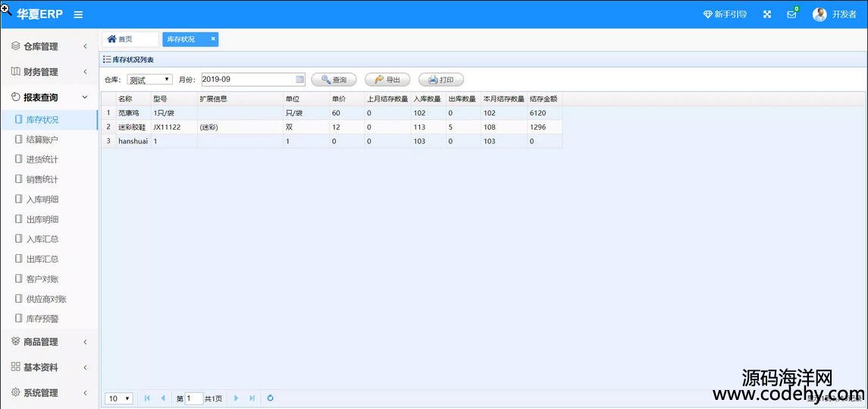The image size is (868, 409).
Task: Collapse the 报表查询 sidebar menu
Action: point(49,98)
